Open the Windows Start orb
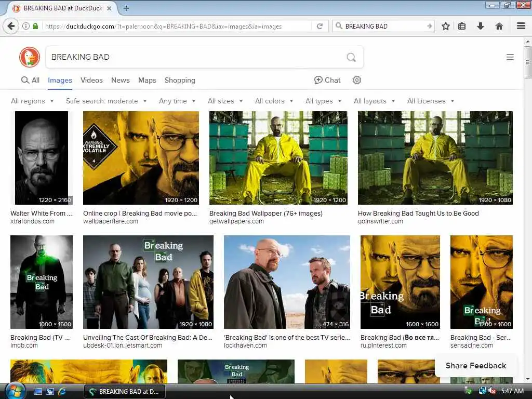532x399 pixels. [x=15, y=391]
